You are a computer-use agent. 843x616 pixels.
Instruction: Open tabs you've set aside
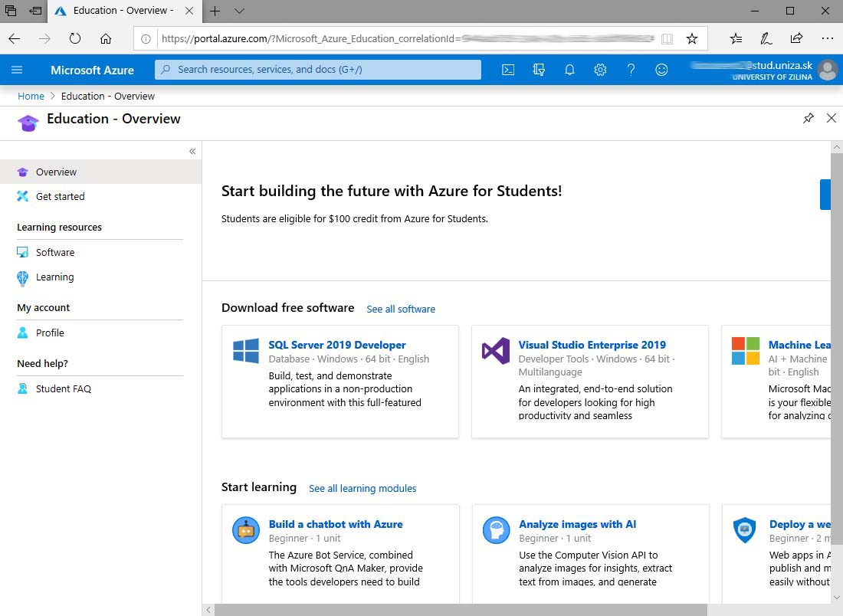click(11, 11)
